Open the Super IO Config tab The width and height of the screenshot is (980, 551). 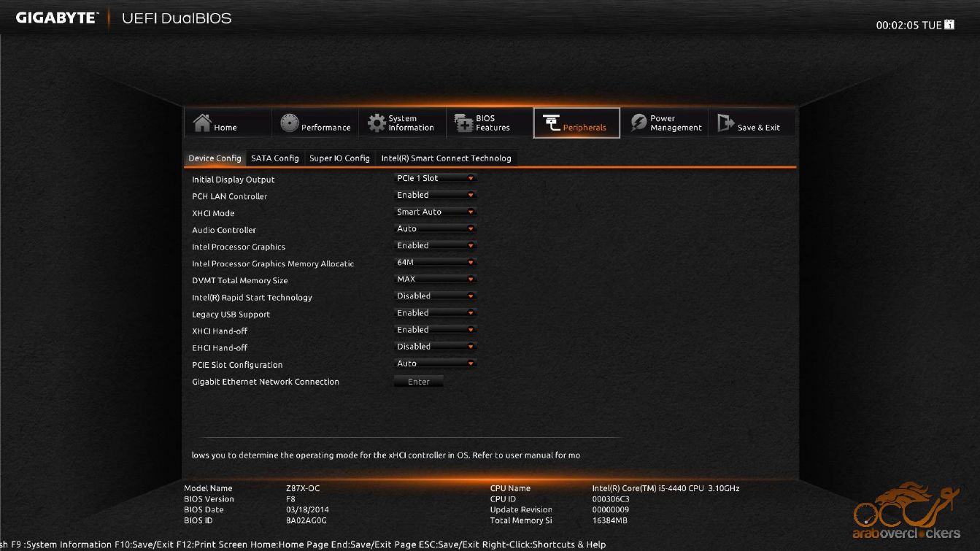pyautogui.click(x=339, y=158)
